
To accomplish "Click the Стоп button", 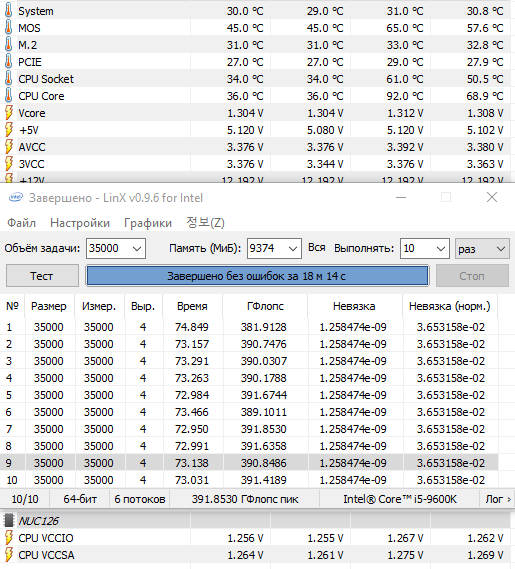I will [472, 276].
